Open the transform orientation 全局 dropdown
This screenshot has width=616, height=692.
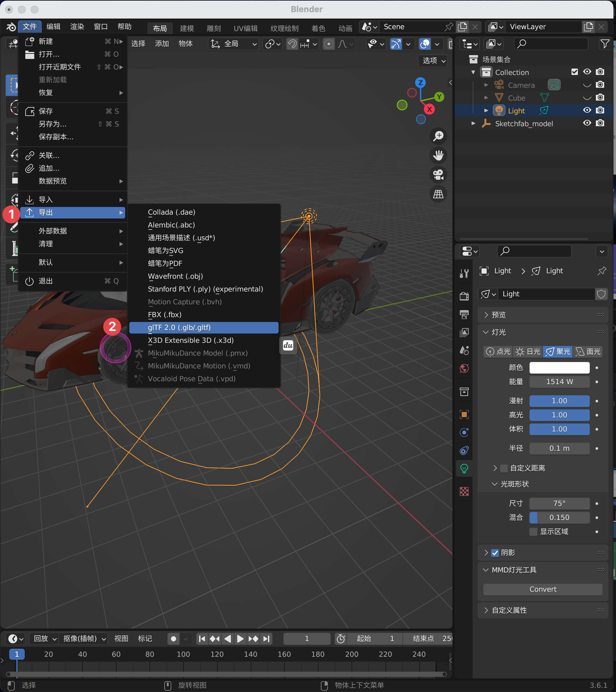click(x=233, y=44)
